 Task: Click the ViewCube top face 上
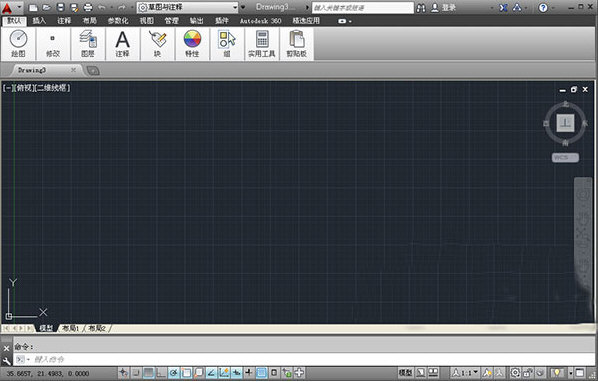pyautogui.click(x=565, y=123)
